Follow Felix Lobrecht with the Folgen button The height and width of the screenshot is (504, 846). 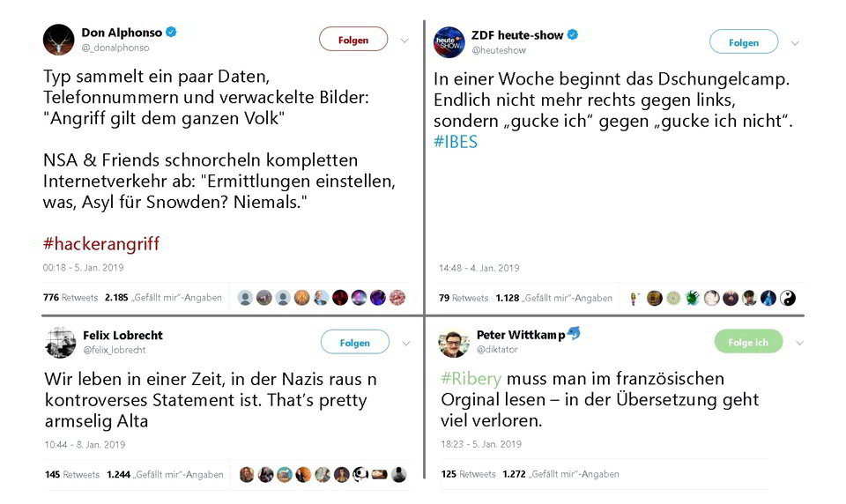[x=355, y=342]
